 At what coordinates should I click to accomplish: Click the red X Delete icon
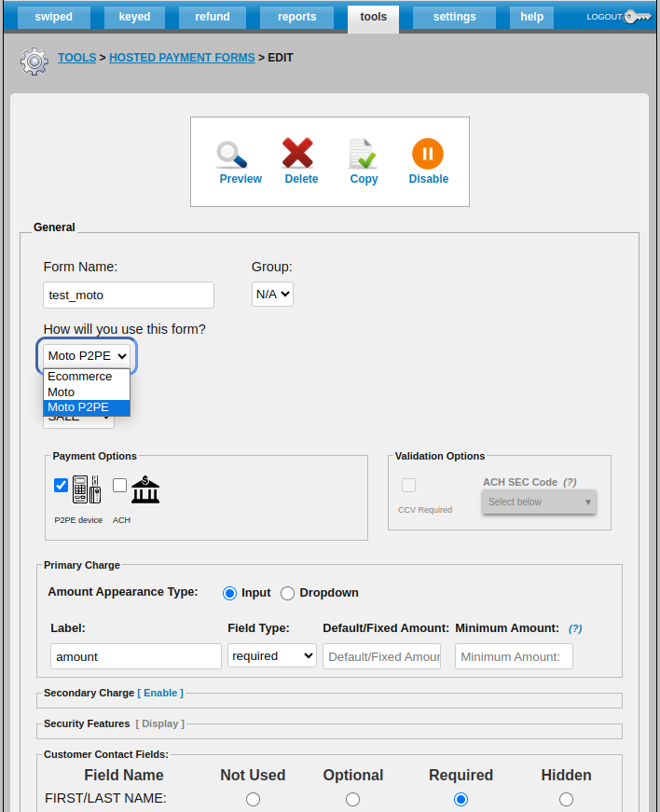[x=297, y=153]
